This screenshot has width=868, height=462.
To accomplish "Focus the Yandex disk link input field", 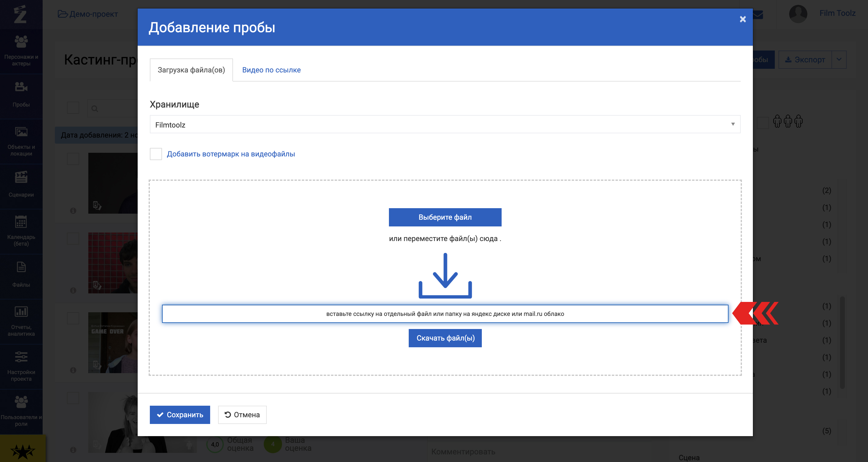I will [445, 314].
